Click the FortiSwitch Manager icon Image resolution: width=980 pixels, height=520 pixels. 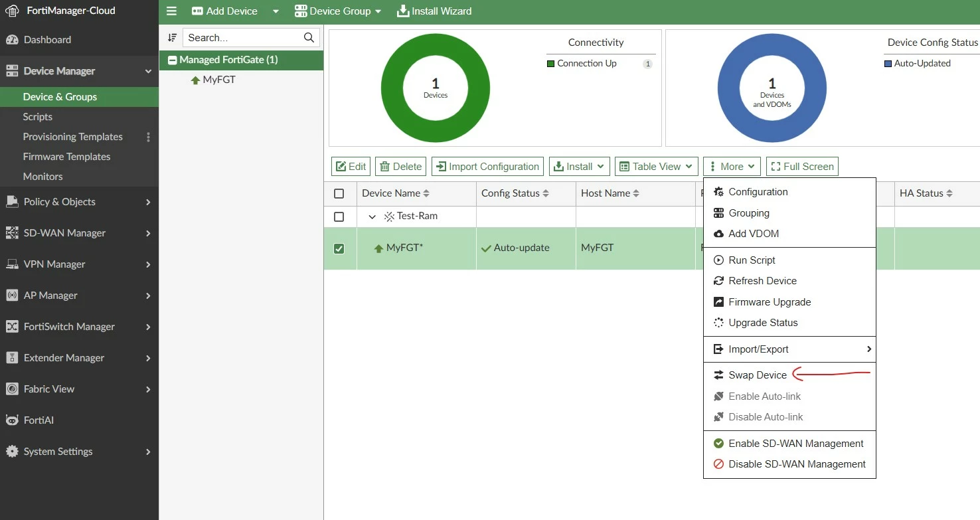tap(12, 327)
